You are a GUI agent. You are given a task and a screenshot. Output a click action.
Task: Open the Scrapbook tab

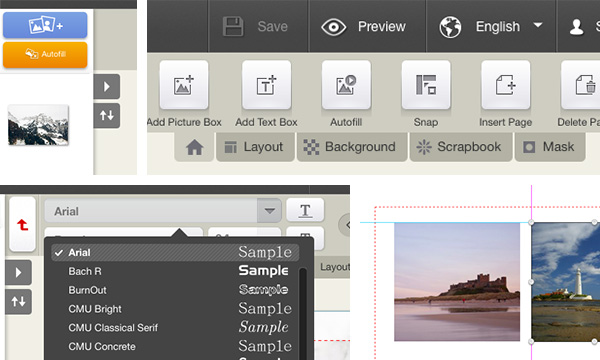[x=461, y=147]
